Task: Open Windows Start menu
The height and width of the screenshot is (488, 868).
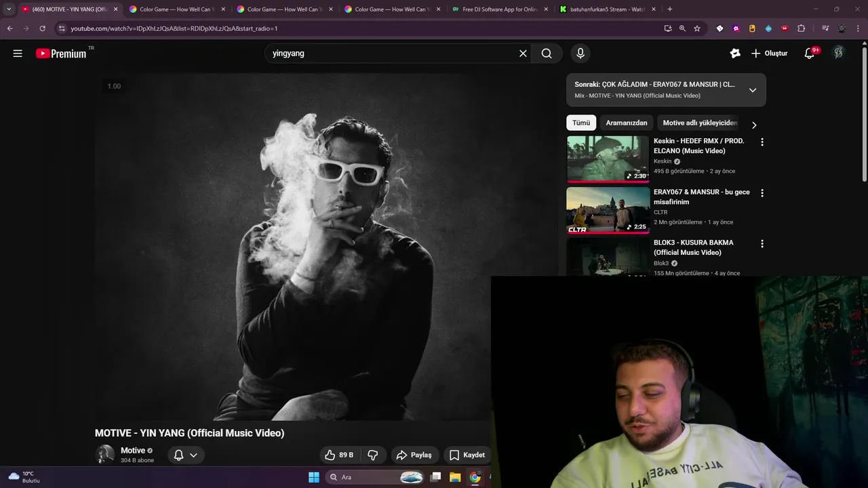Action: click(314, 477)
